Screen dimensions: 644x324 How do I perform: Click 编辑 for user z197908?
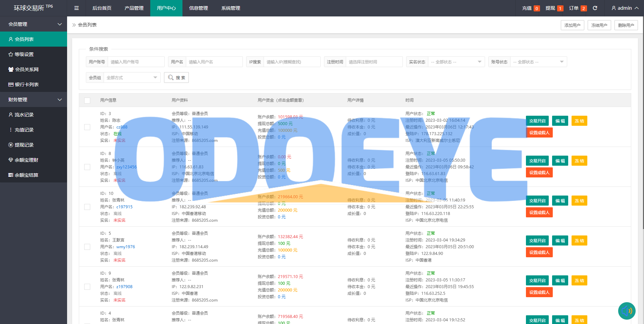pos(560,280)
